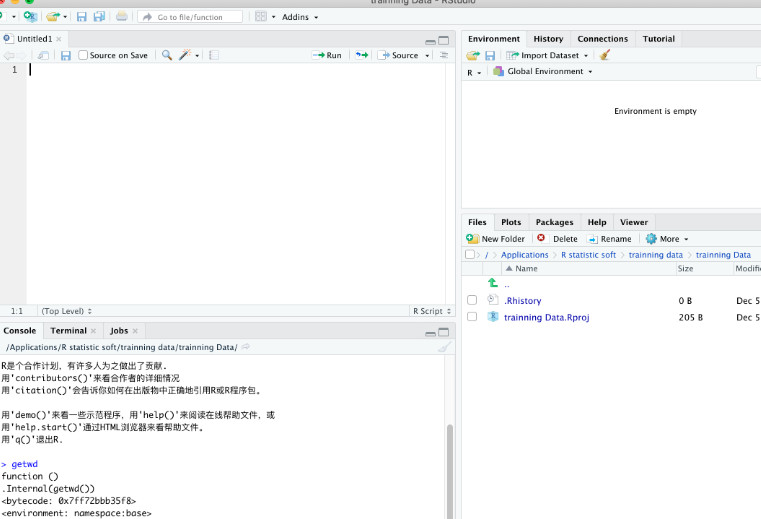
Task: Open find and replace magnifier icon
Action: 166,55
